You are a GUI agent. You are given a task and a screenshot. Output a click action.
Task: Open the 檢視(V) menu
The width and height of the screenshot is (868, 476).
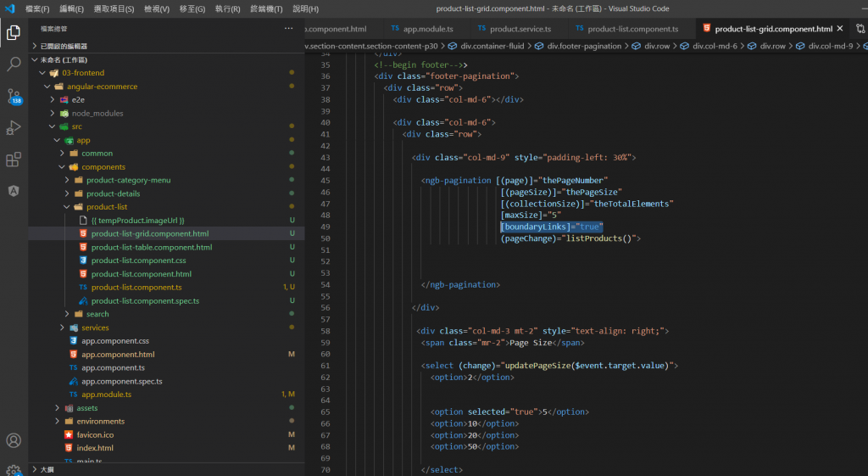pos(156,8)
